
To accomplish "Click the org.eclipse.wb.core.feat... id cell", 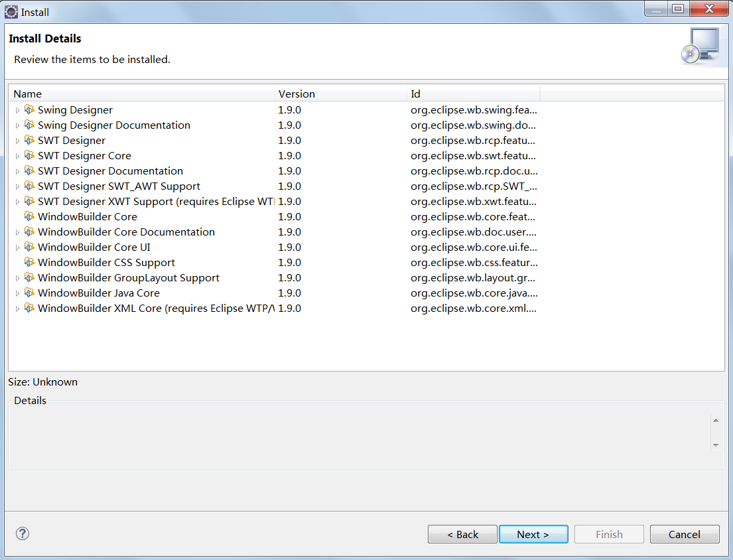I will click(x=472, y=216).
